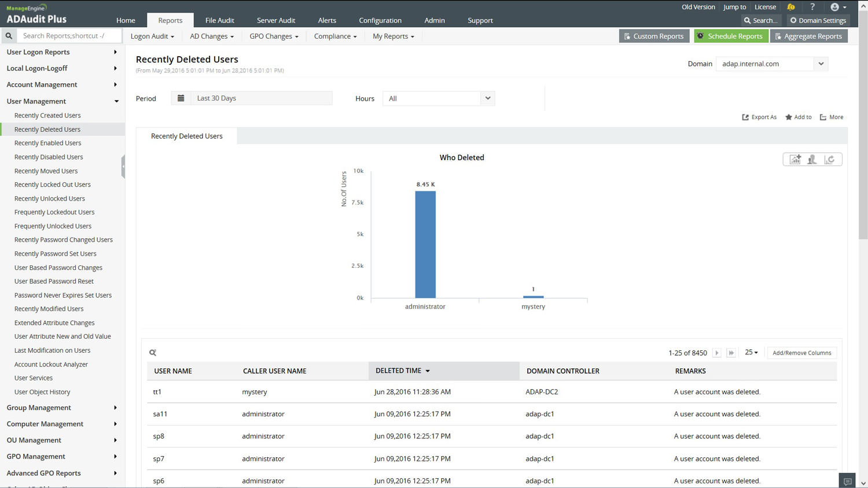Screen dimensions: 868x488
Task: Click the Schedule Reports button
Action: [731, 36]
